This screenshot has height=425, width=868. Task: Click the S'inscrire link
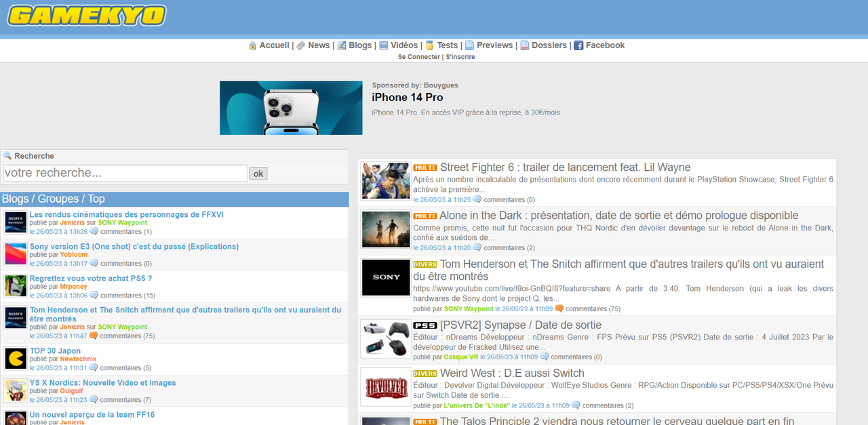coord(460,57)
